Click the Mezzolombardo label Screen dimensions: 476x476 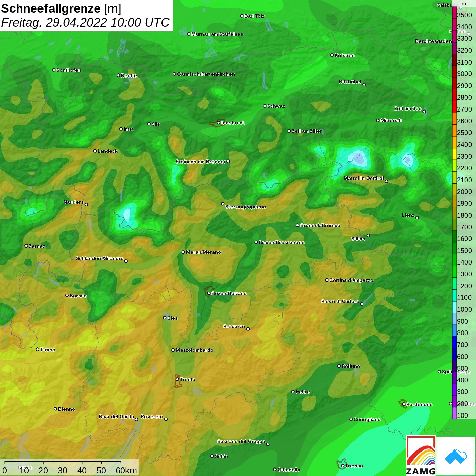coord(194,350)
